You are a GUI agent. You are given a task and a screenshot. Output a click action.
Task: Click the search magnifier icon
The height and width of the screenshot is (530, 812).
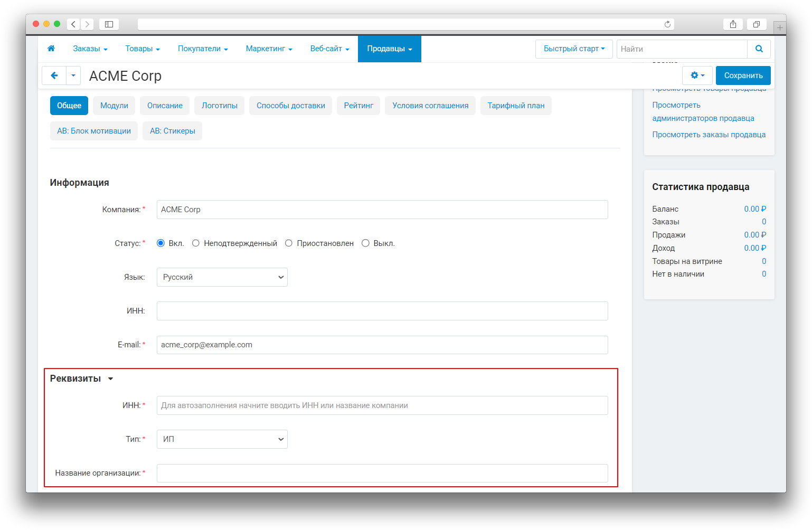759,49
